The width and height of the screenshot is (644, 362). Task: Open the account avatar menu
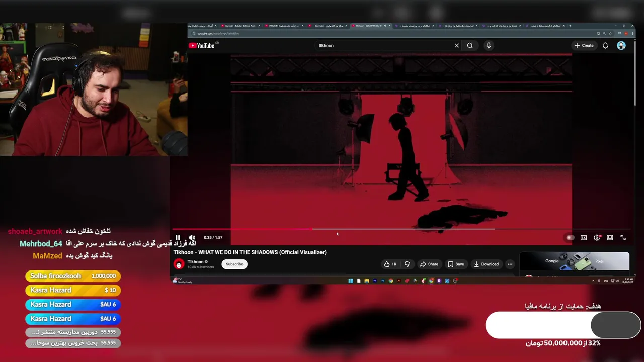point(621,46)
